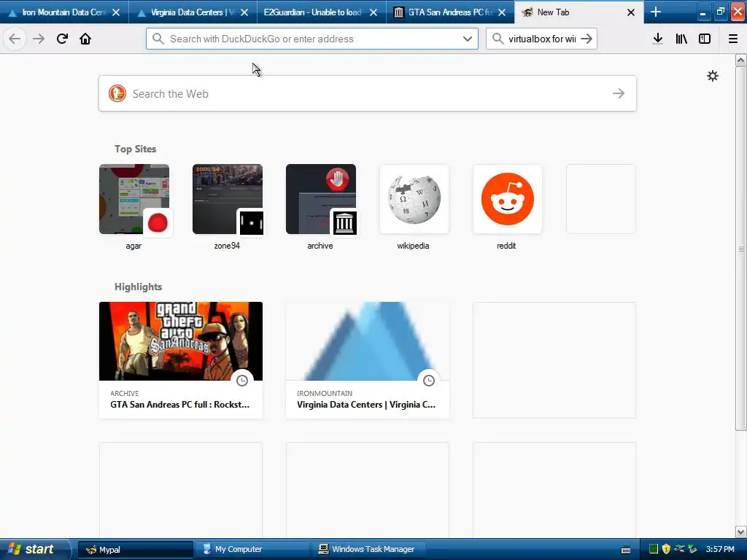Open GTA San Andreas PC full highlight

(x=181, y=360)
